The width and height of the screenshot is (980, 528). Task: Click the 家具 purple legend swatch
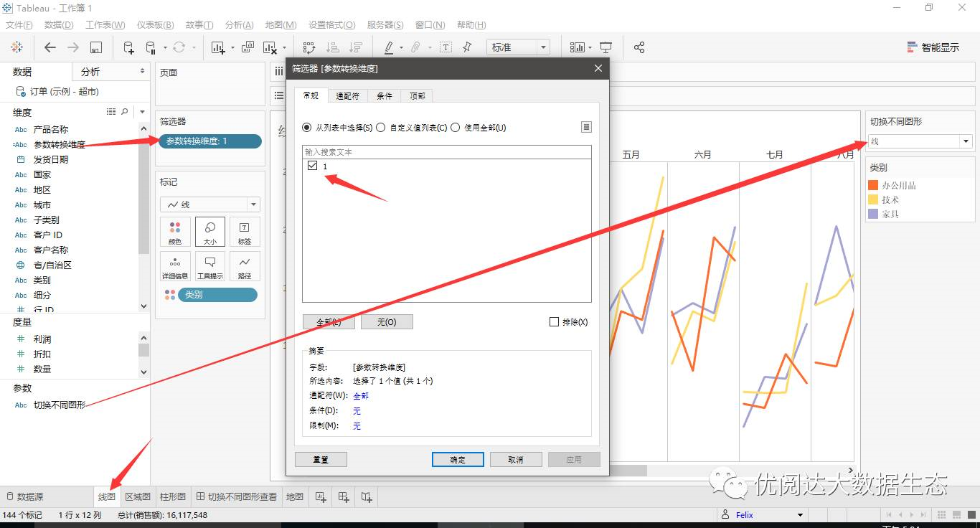873,214
